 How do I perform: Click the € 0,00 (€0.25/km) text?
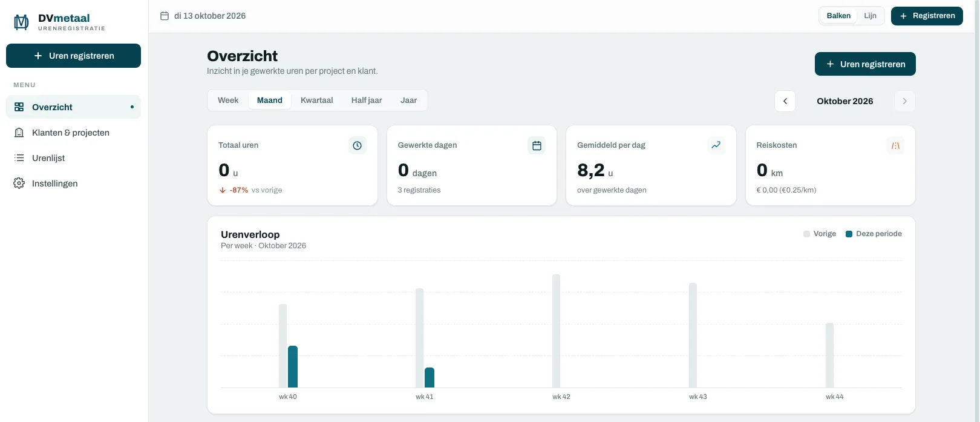786,190
